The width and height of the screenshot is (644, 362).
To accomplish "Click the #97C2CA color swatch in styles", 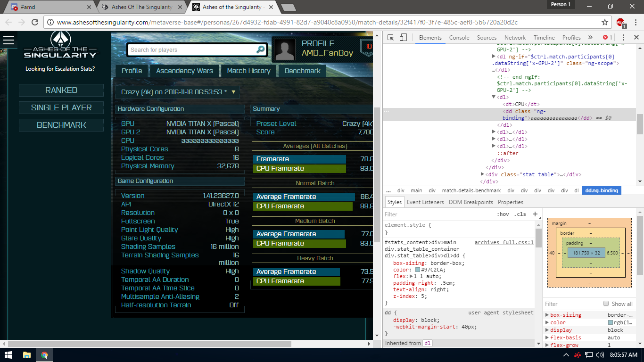I will click(x=418, y=270).
